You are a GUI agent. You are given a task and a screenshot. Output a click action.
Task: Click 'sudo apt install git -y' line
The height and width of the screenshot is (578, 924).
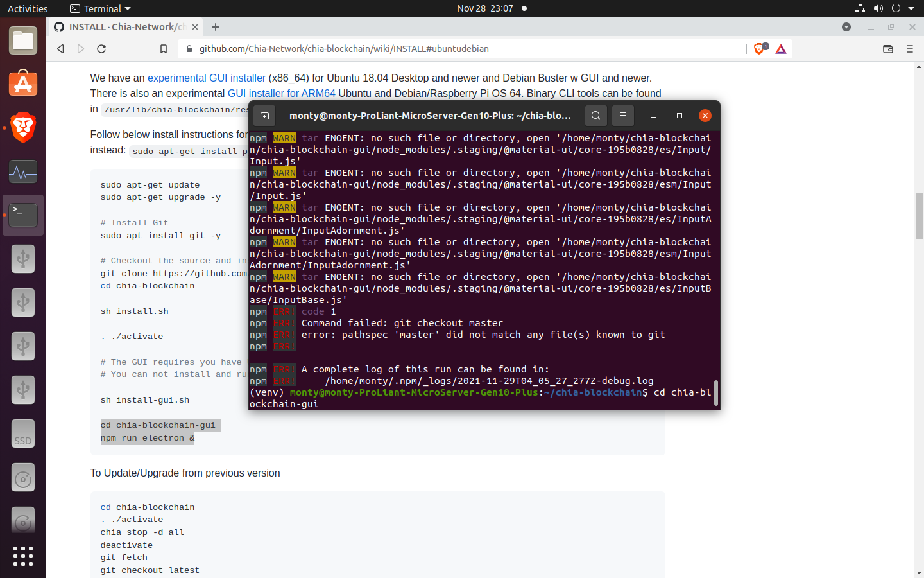point(160,236)
